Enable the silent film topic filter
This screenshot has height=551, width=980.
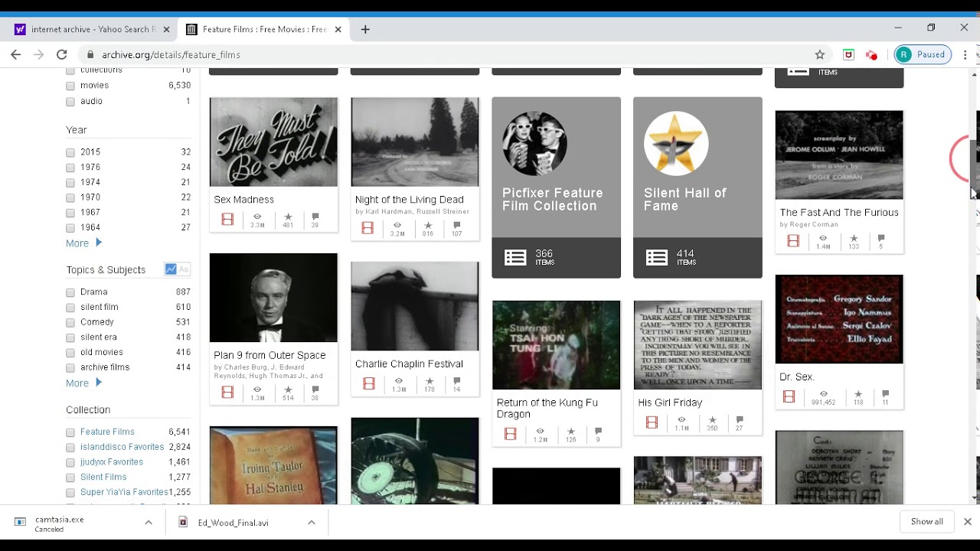(70, 308)
